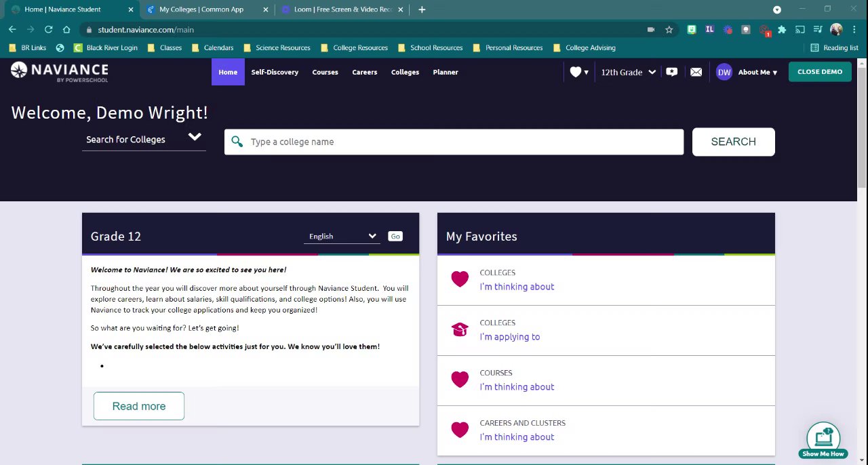This screenshot has width=868, height=465.
Task: Open the Colleges menu
Action: [405, 72]
